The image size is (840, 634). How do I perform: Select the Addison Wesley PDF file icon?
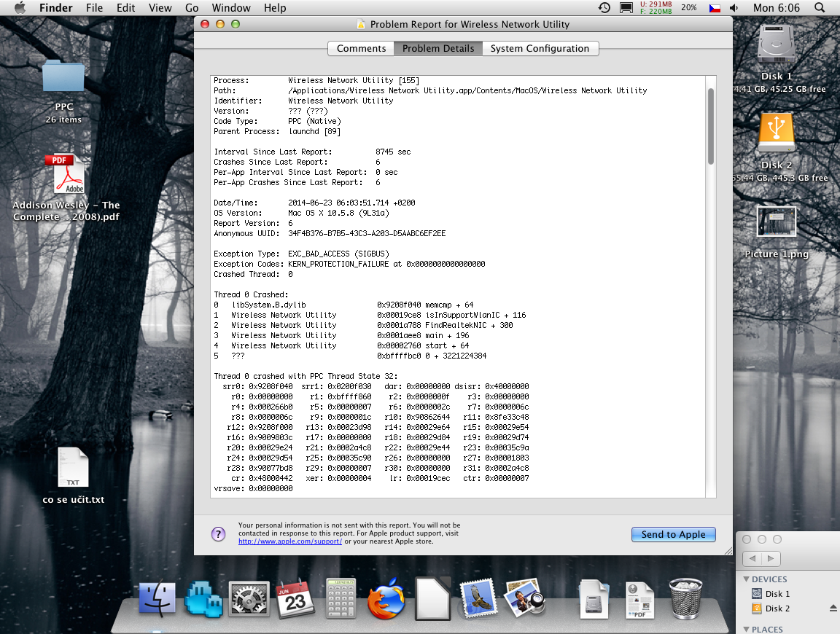[x=69, y=174]
